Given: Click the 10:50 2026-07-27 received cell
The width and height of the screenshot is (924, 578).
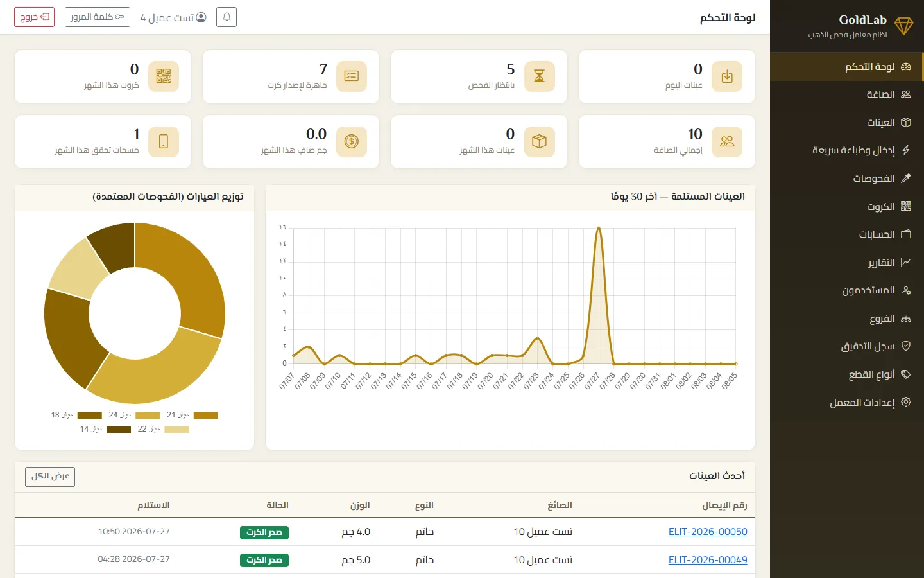Looking at the screenshot, I should coord(134,532).
